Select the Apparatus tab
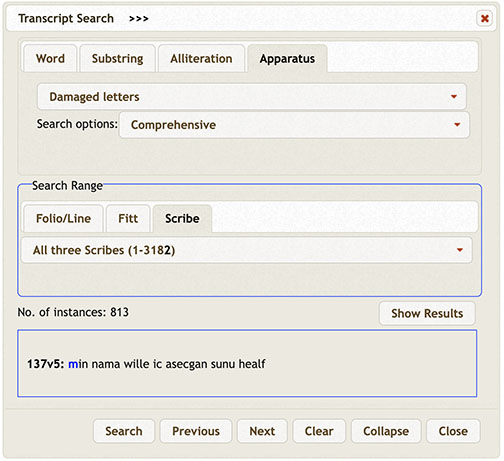This screenshot has height=461, width=504. (287, 59)
